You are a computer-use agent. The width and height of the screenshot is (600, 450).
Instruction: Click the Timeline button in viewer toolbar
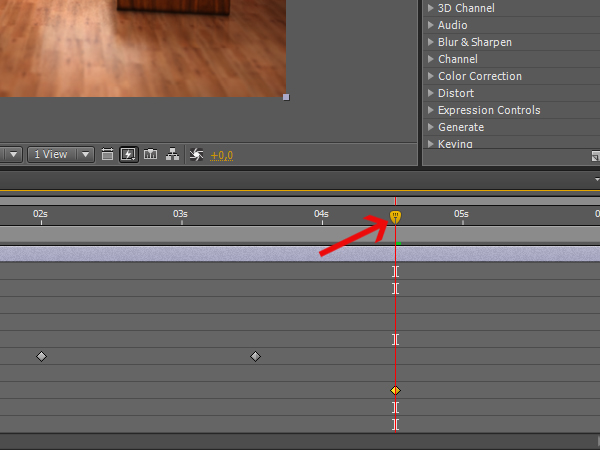click(151, 154)
